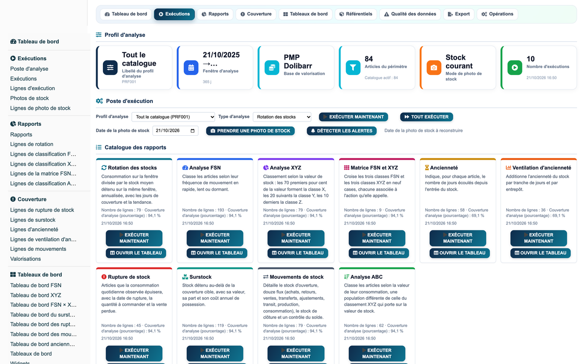The width and height of the screenshot is (588, 364).
Task: Open Lignes de rotation in the sidebar
Action: click(x=32, y=145)
